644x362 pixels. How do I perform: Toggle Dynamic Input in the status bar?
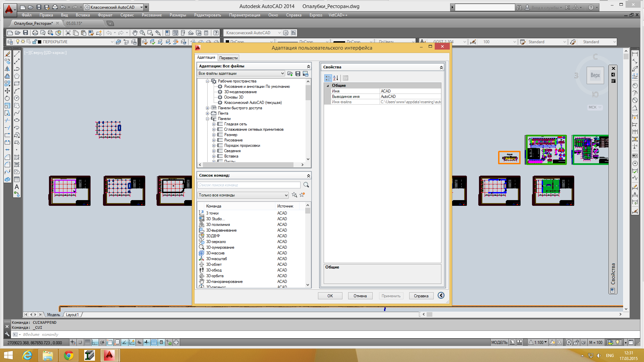[x=139, y=342]
